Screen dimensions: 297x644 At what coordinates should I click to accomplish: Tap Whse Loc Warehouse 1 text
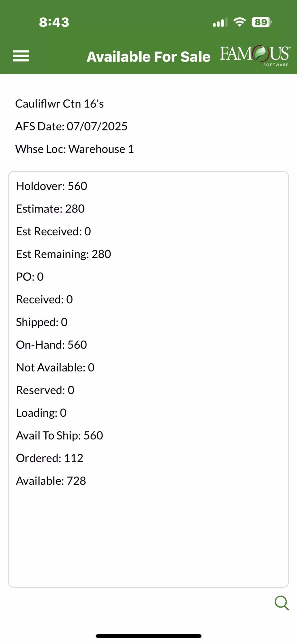(74, 149)
